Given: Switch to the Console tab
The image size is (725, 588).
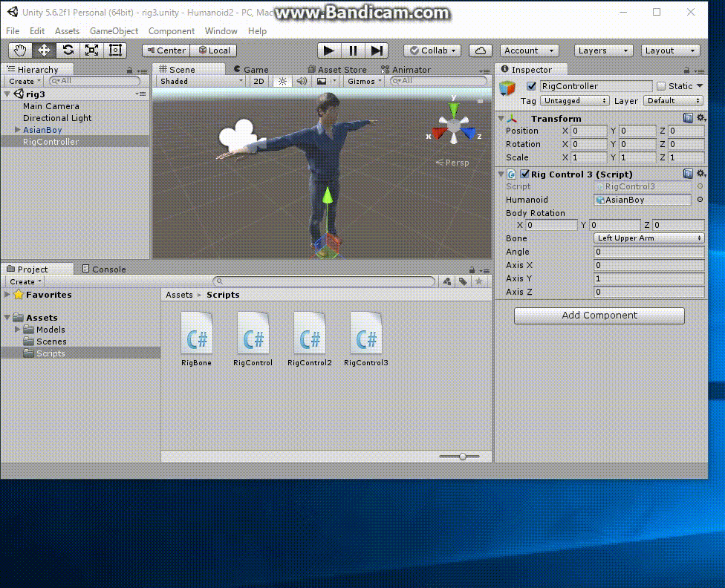Looking at the screenshot, I should pyautogui.click(x=104, y=269).
